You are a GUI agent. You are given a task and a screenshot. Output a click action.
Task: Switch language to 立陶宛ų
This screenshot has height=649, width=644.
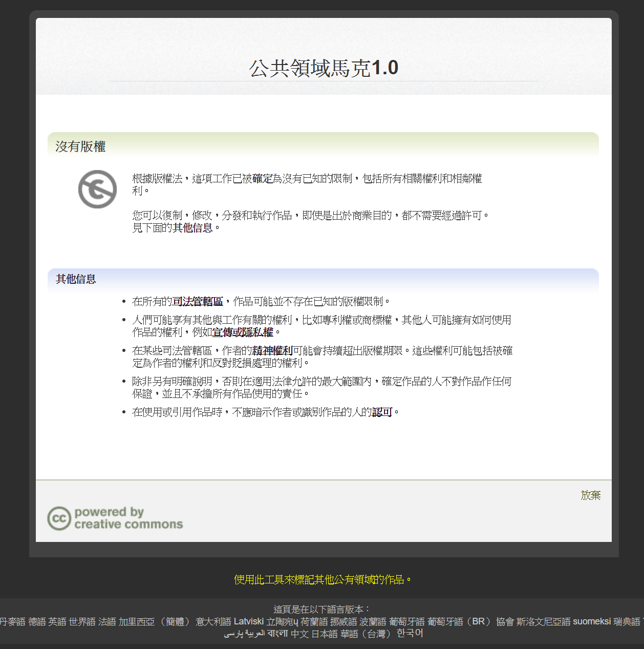[x=282, y=621]
